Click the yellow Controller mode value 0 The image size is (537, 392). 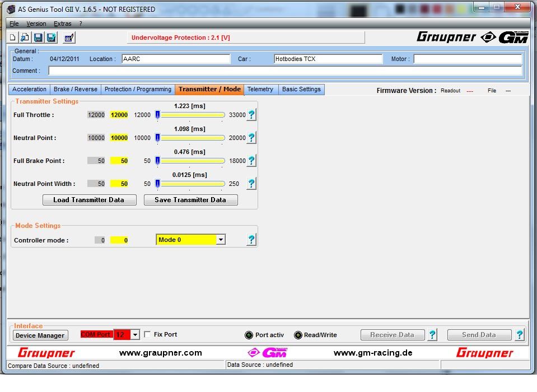(x=119, y=240)
